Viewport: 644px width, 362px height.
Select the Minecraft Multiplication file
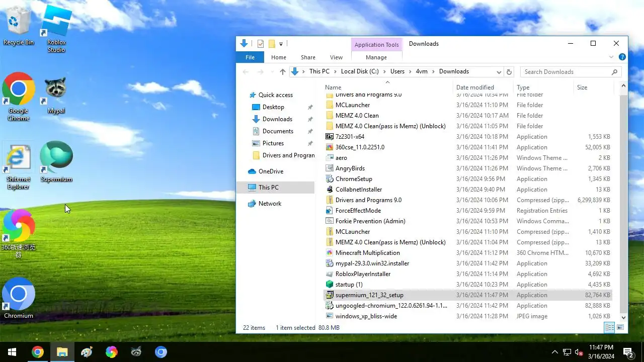point(467,253)
